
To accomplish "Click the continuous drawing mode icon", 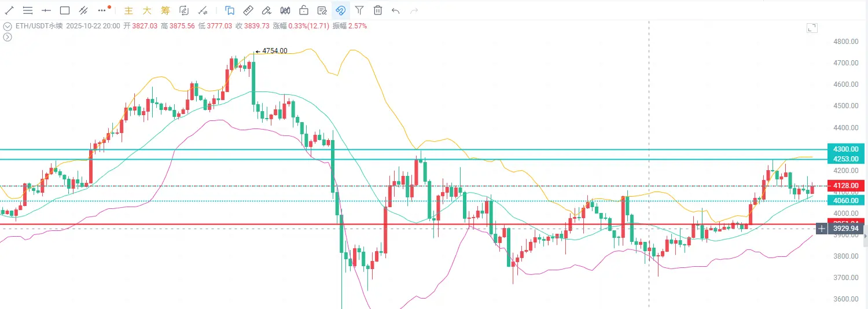I will click(184, 10).
